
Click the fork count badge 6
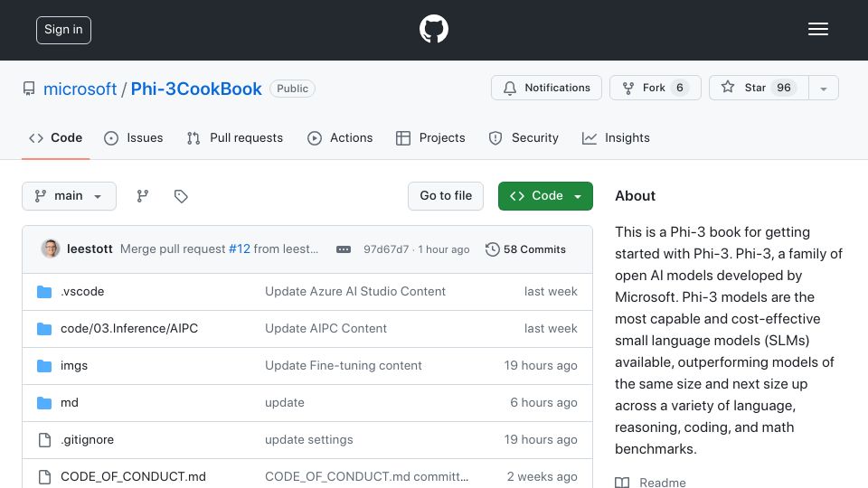tap(680, 88)
